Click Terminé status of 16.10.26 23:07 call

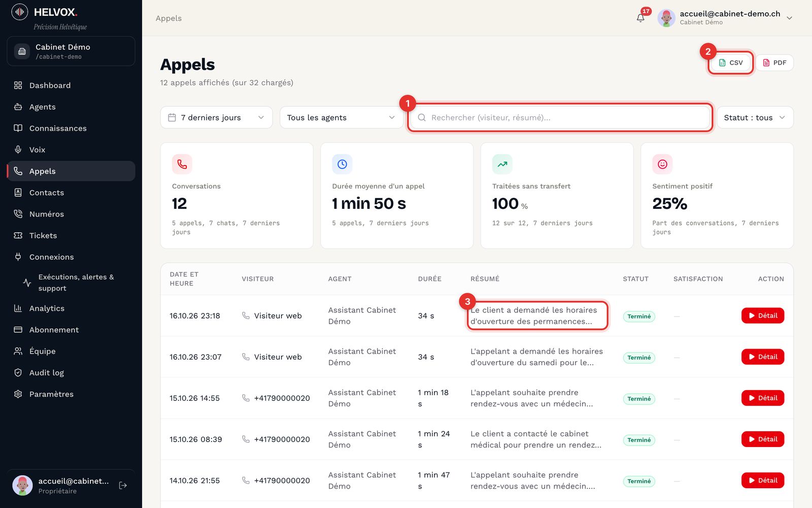[639, 358]
